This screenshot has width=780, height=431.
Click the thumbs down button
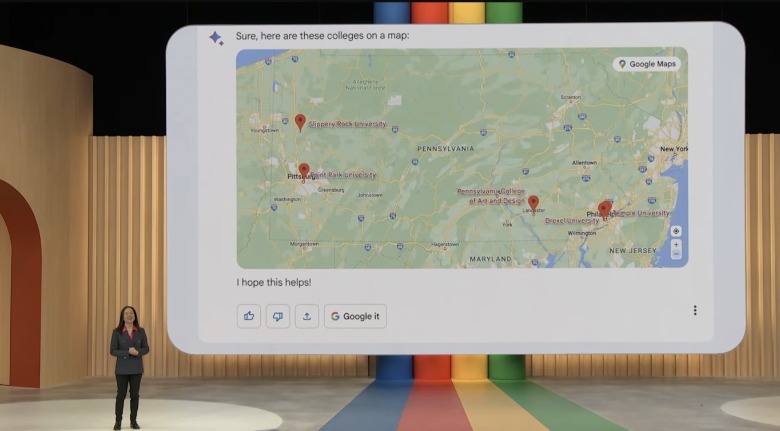pyautogui.click(x=278, y=316)
